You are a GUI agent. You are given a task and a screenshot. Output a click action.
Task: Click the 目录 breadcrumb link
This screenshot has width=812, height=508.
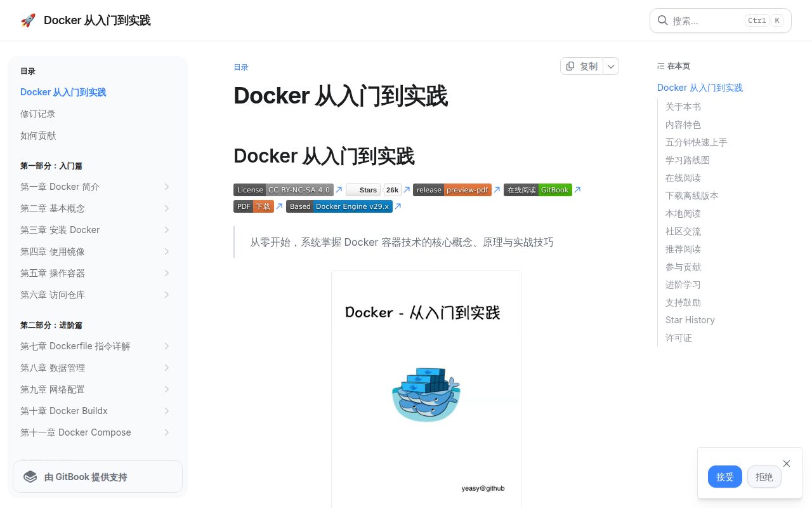pyautogui.click(x=241, y=67)
